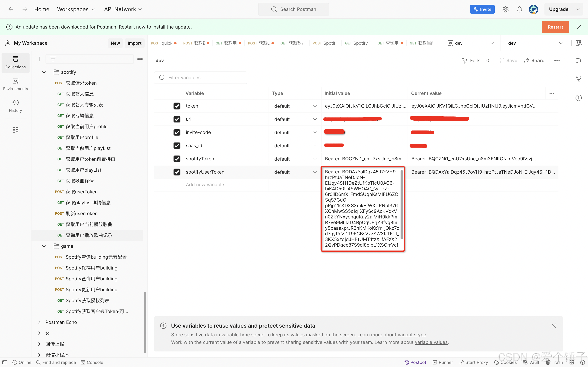Expand the Postman Echo collection
Image resolution: width=588 pixels, height=367 pixels.
coord(39,322)
